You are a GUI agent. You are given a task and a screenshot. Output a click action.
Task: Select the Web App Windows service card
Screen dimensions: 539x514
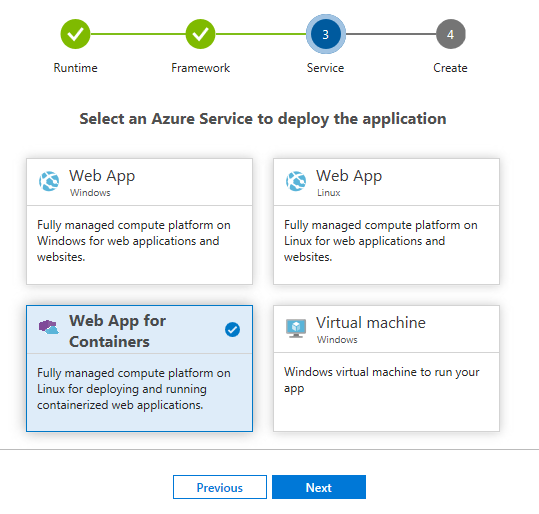pos(140,221)
